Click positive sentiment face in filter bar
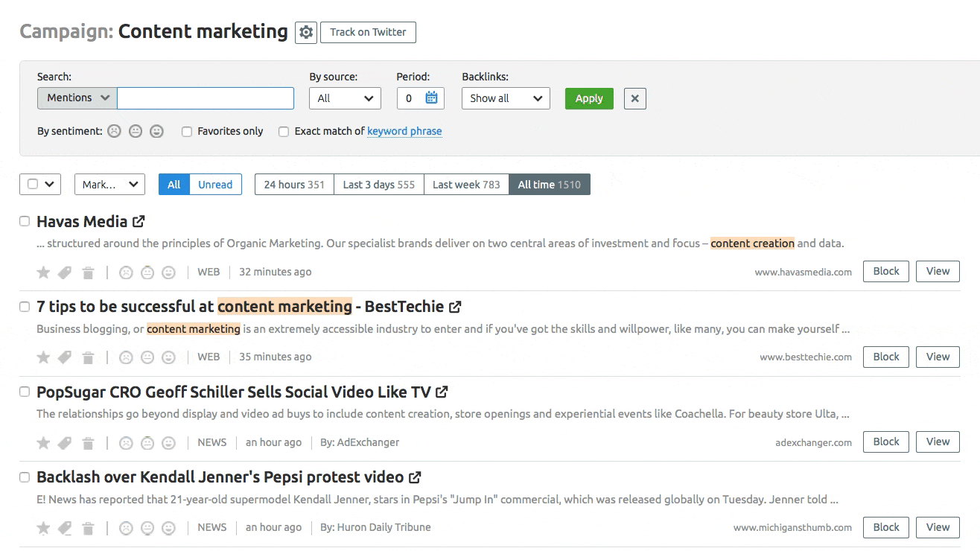The image size is (980, 551). point(156,131)
